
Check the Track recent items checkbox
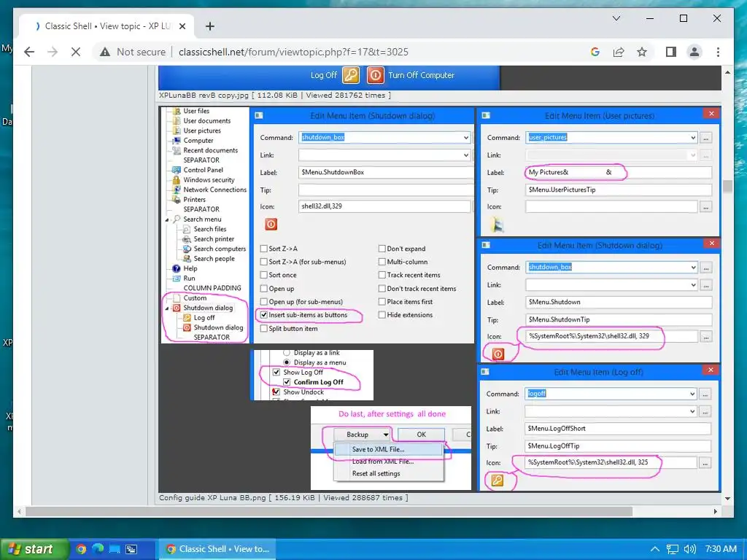coord(382,275)
